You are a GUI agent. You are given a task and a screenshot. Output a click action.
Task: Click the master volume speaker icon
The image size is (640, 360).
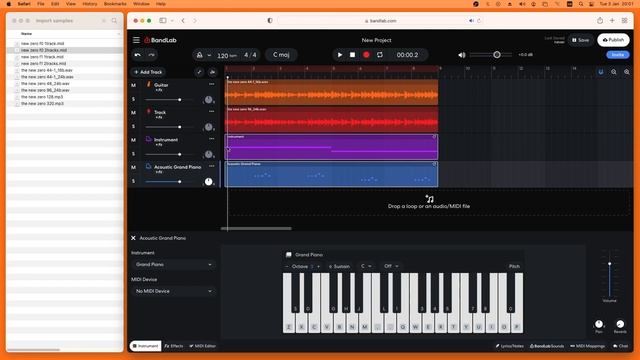(462, 55)
